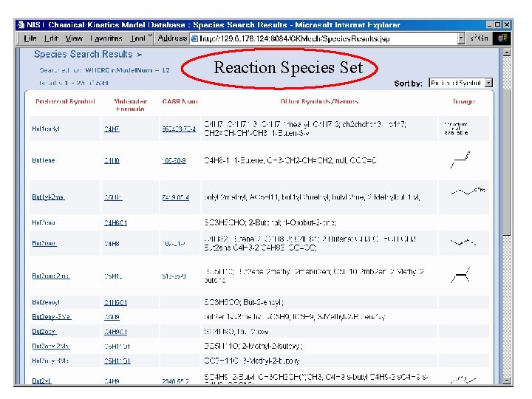Open the Butene row molecular formula link

(x=112, y=160)
